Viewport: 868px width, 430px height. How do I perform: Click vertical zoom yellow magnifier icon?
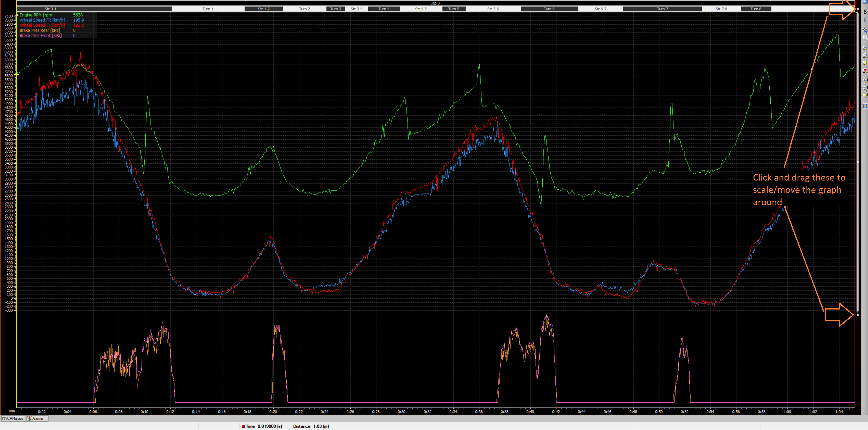click(865, 96)
